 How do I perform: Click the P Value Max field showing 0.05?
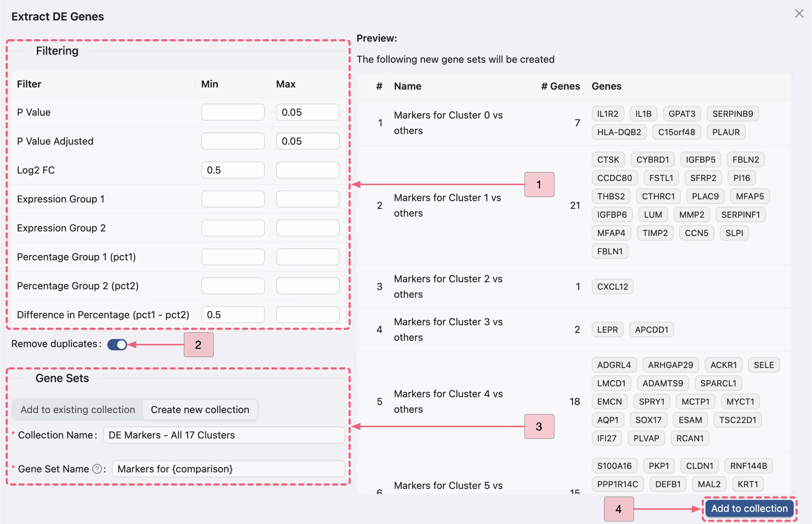click(x=307, y=112)
